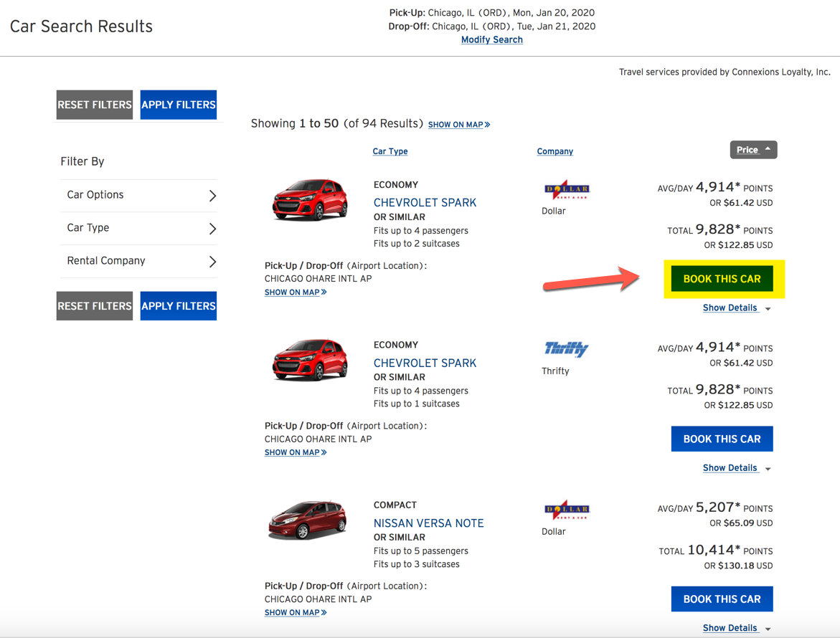
Task: Click Dollar logo in Nissan Versa listing
Action: [x=567, y=510]
